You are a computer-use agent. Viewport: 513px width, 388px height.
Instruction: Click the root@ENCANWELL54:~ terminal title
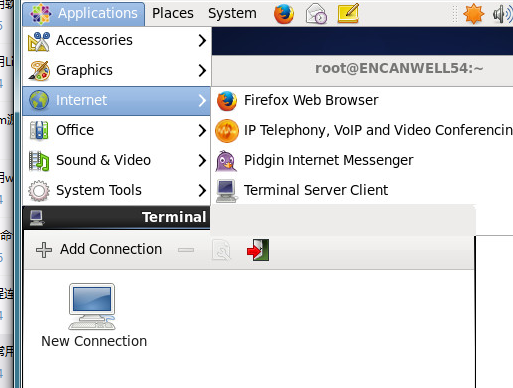coord(399,68)
